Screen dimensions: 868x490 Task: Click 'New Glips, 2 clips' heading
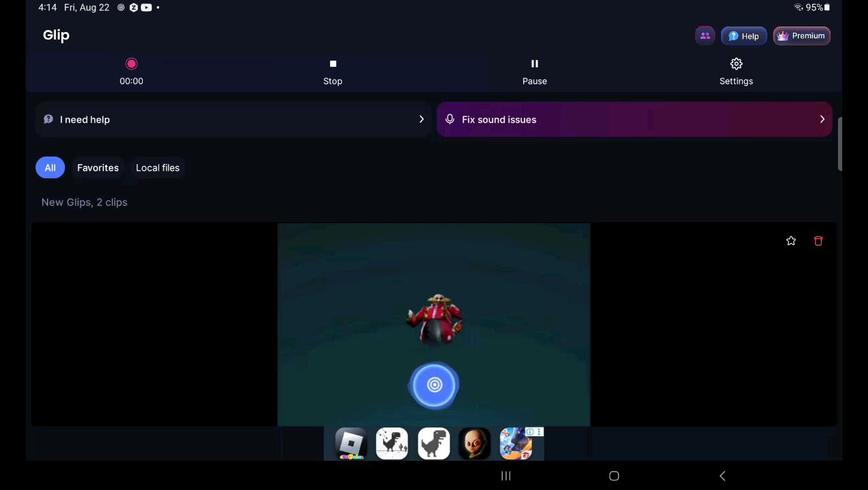pos(84,202)
